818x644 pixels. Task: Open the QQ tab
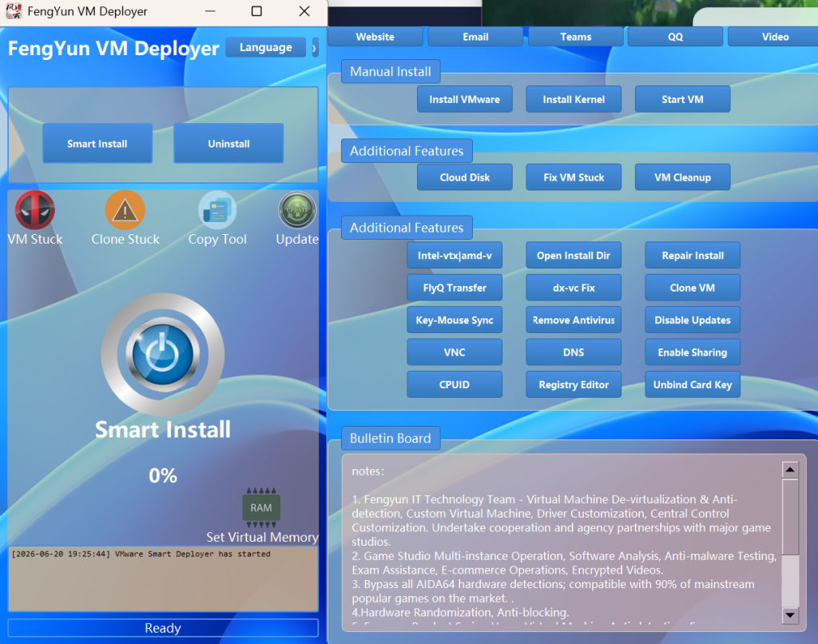tap(675, 37)
